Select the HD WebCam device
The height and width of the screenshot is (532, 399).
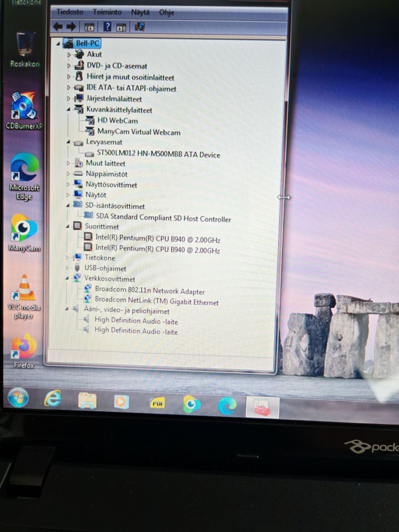(117, 120)
